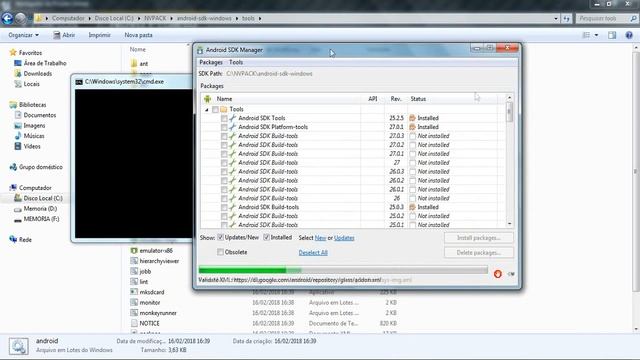Click android-sdk-windows in the address breadcrumb
Viewport: 640px width, 360px height.
tap(204, 18)
